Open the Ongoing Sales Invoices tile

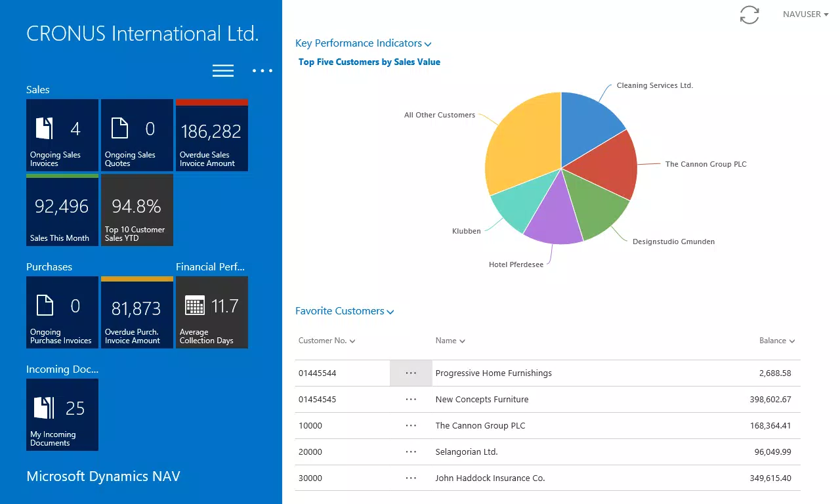(x=62, y=135)
